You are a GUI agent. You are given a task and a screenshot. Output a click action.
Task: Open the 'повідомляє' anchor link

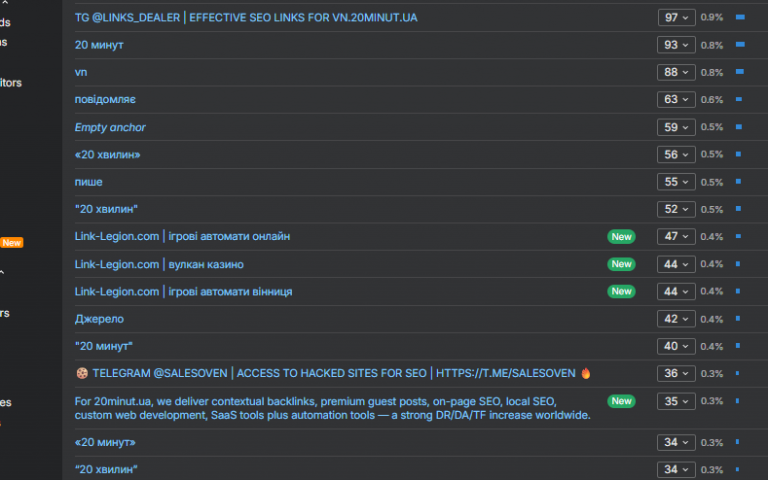click(105, 99)
